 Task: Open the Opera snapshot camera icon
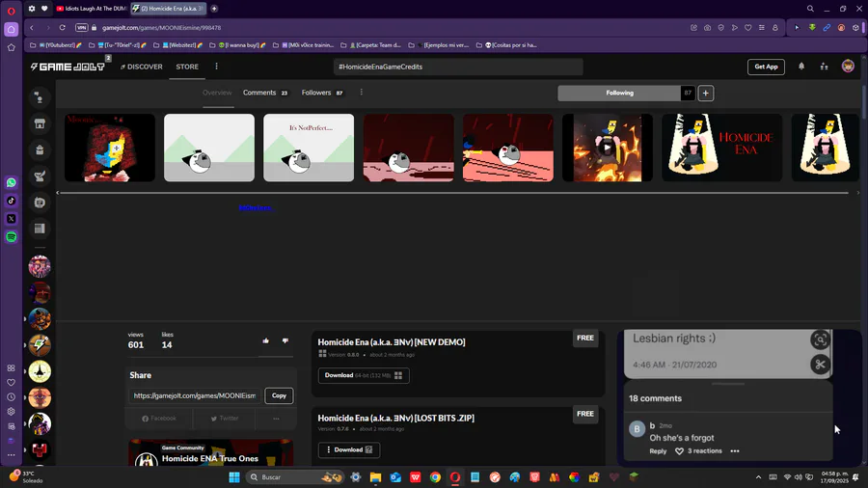pos(708,28)
